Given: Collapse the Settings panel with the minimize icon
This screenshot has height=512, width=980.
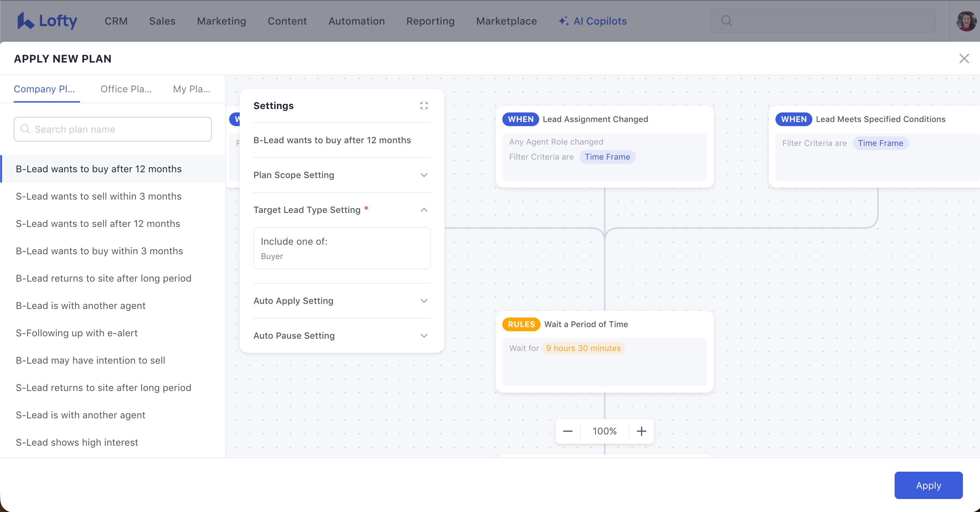Looking at the screenshot, I should tap(424, 106).
